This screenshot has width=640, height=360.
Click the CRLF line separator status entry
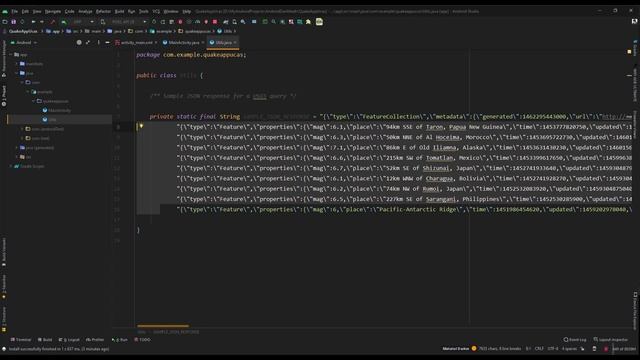[x=539, y=349]
